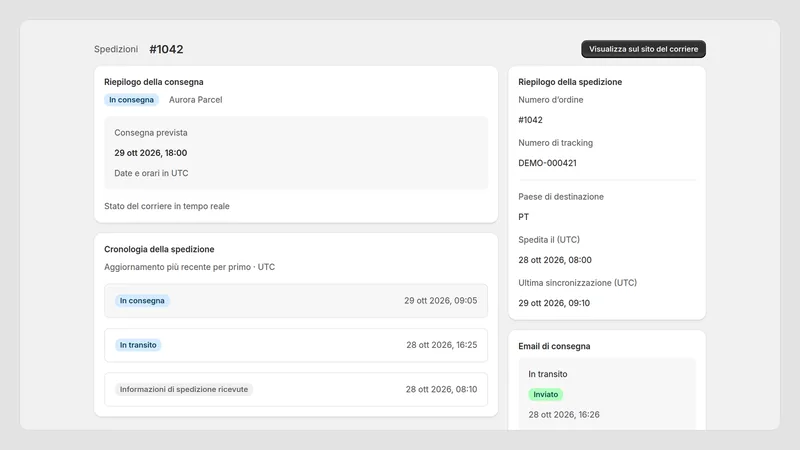This screenshot has height=450, width=800.
Task: Select the Aurora Parcel carrier name
Action: click(195, 99)
